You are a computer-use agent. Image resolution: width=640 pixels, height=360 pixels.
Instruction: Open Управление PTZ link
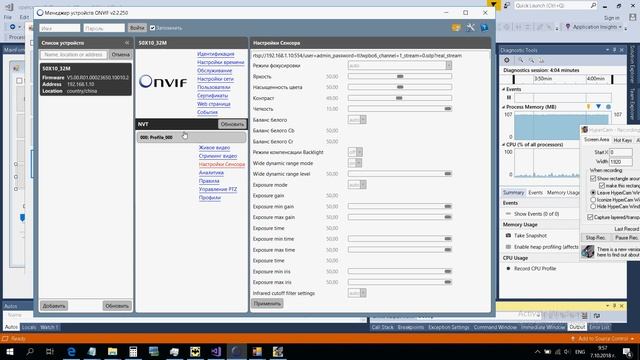pyautogui.click(x=218, y=189)
